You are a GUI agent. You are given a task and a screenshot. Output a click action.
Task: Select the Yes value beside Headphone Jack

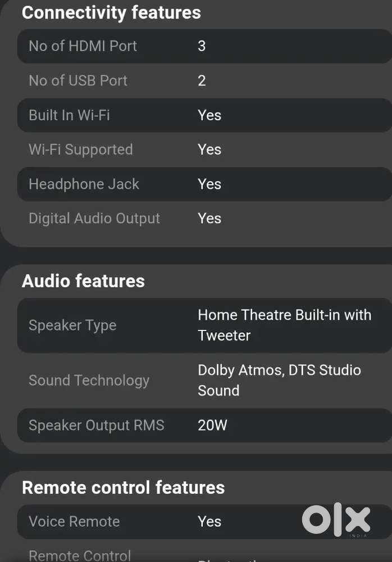[209, 184]
